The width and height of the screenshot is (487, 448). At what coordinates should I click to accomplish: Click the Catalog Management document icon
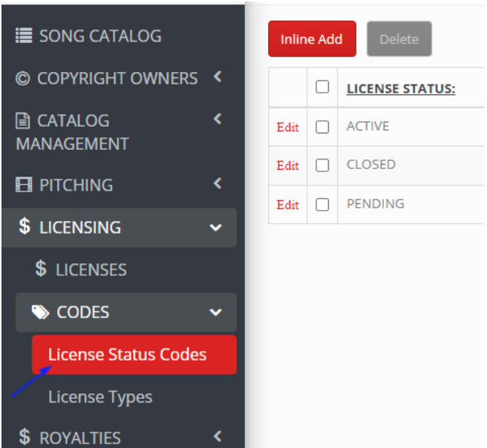point(23,121)
